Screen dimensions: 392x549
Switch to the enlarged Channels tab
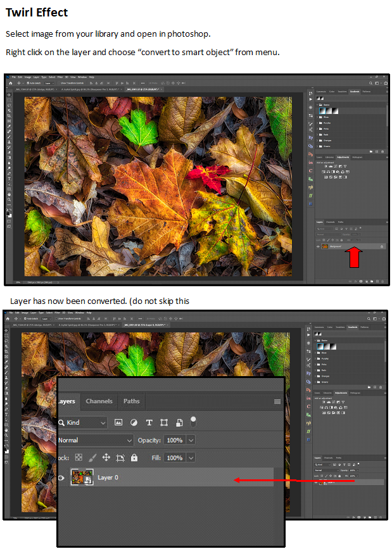(99, 401)
